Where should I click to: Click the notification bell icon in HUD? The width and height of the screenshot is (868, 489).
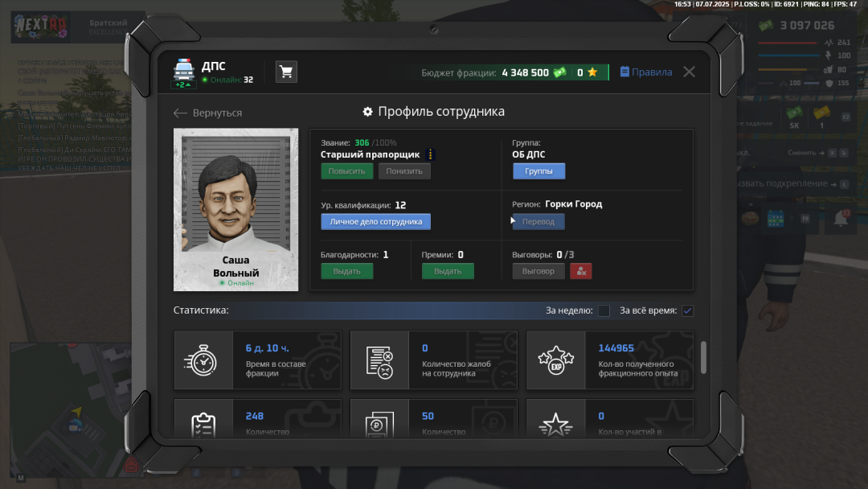841,219
